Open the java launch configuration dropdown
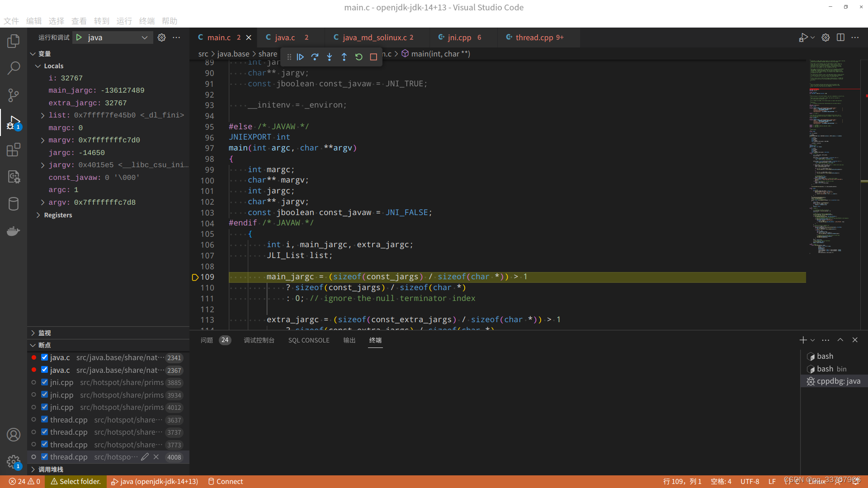This screenshot has width=868, height=488. click(x=144, y=37)
